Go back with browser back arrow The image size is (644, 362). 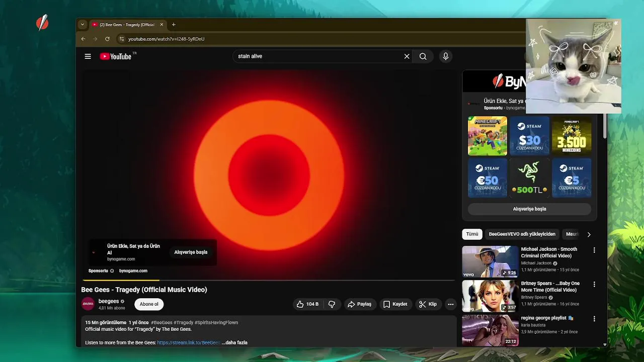[84, 39]
